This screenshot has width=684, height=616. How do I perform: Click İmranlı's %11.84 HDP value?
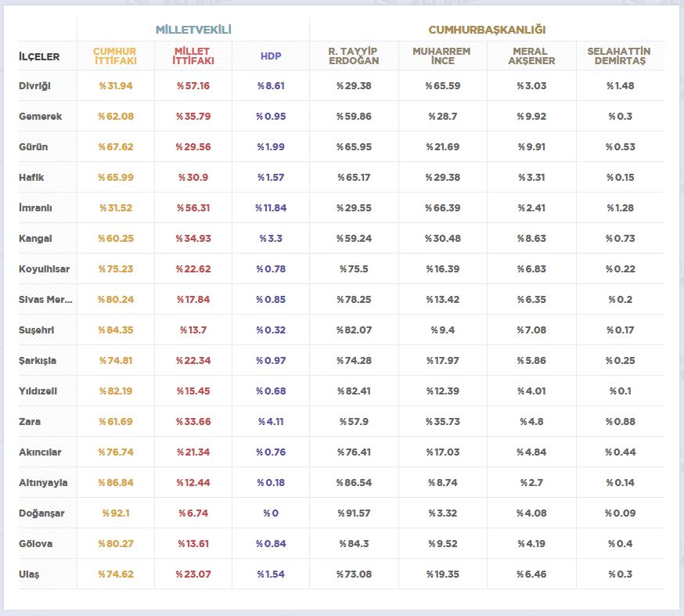270,207
